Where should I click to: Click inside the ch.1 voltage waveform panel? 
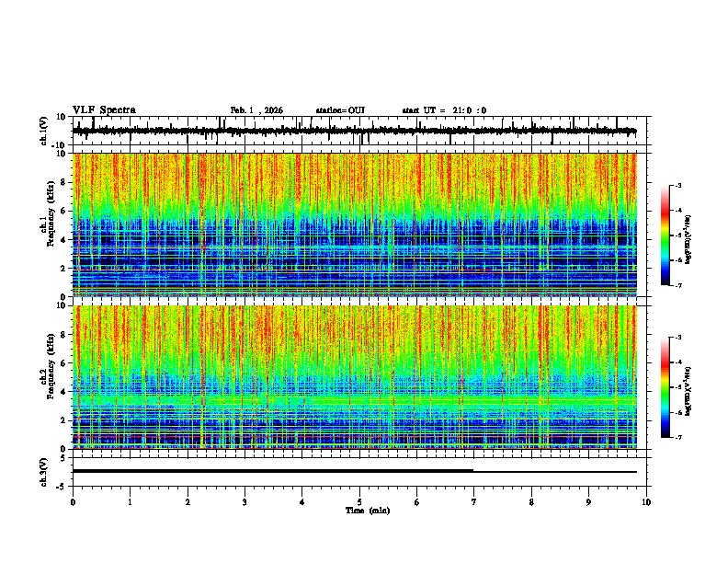click(361, 131)
